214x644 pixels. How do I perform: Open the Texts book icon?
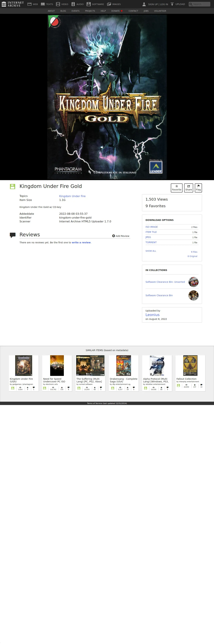coord(43,4)
